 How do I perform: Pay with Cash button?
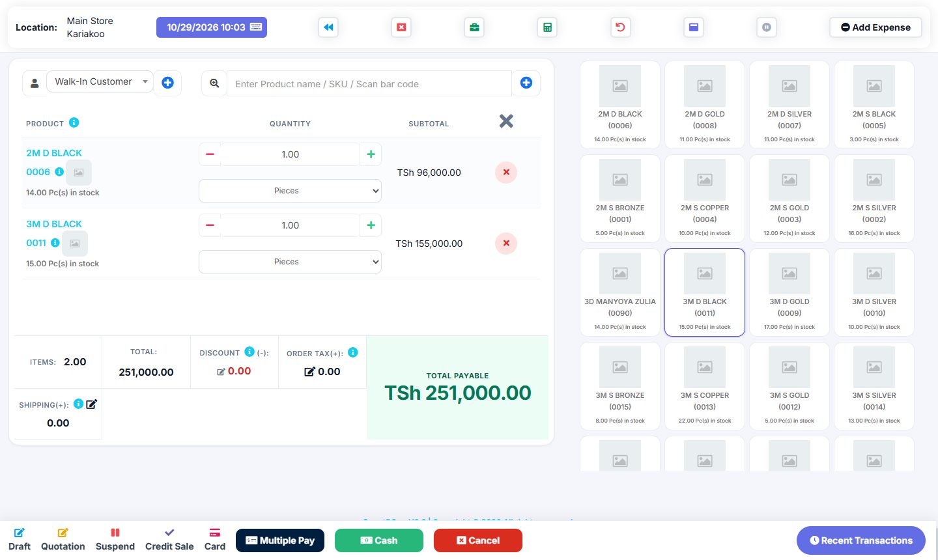[x=379, y=540]
